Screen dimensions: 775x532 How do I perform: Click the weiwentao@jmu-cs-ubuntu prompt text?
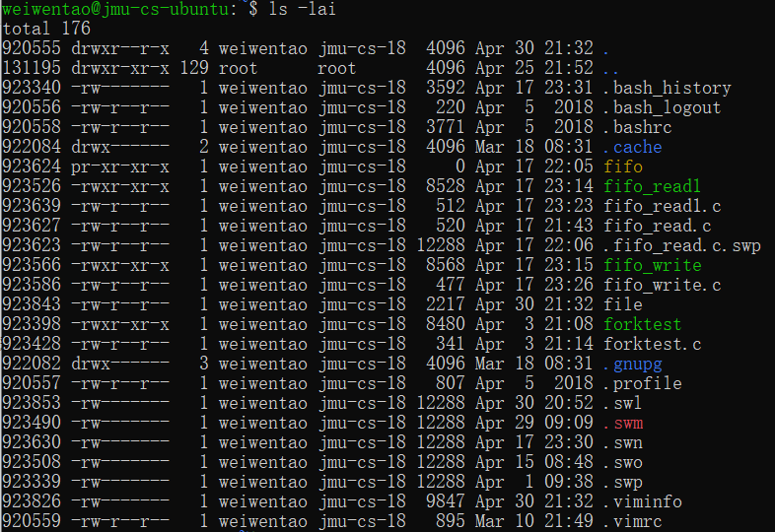(x=114, y=10)
